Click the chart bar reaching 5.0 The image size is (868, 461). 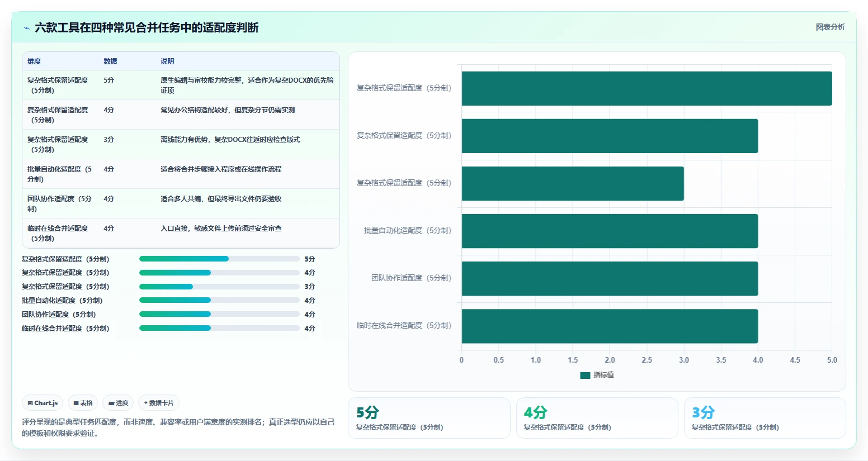coord(647,88)
